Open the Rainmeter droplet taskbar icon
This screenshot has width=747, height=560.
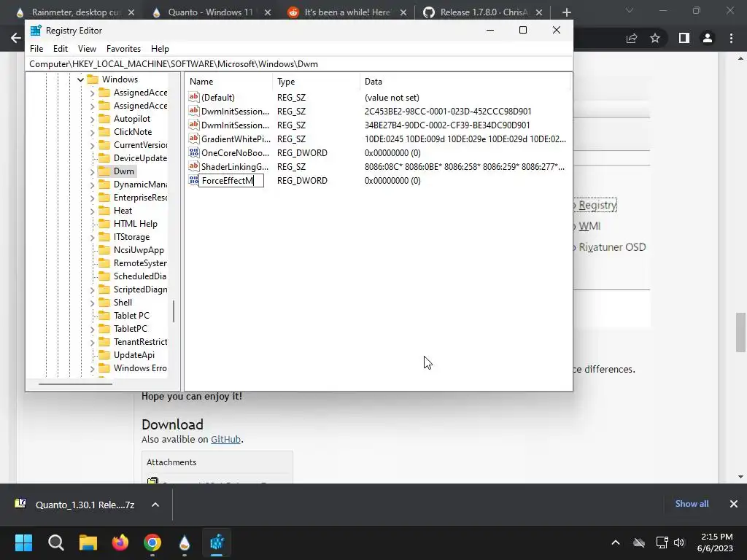pos(185,542)
